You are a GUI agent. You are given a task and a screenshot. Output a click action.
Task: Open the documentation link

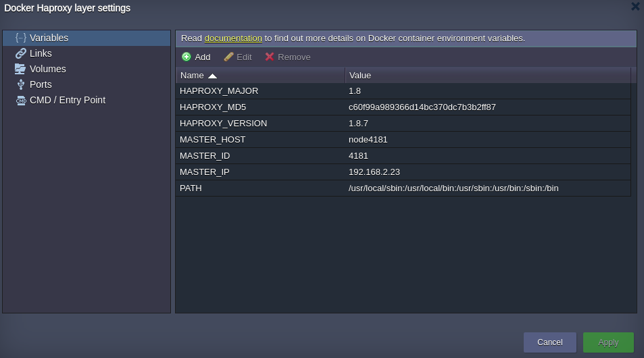pyautogui.click(x=233, y=39)
